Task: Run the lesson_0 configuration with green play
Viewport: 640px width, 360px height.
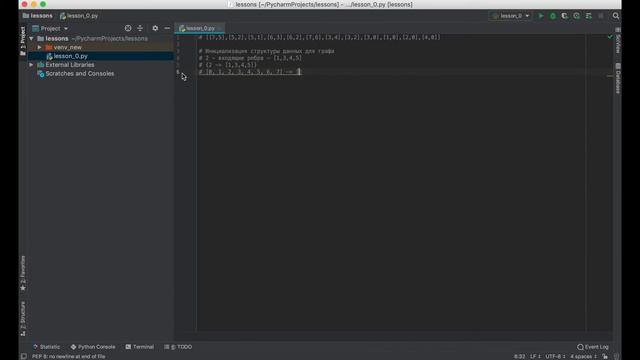Action: [541, 16]
